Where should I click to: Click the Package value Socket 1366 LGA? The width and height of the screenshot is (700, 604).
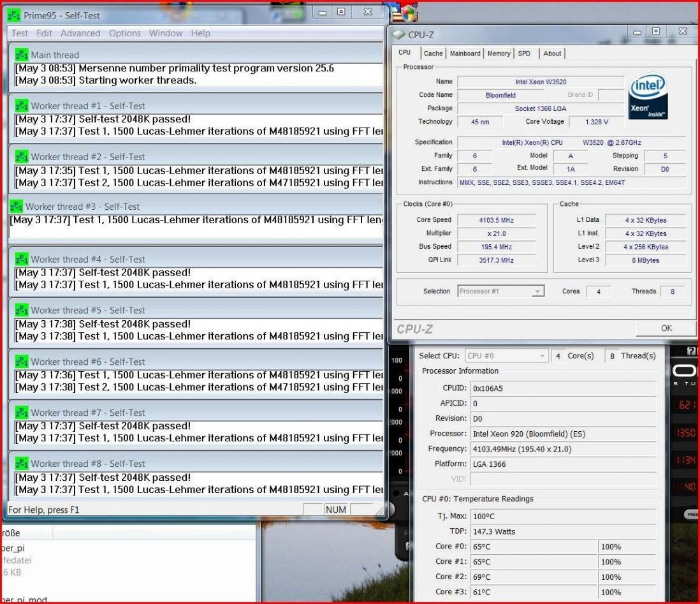point(541,108)
